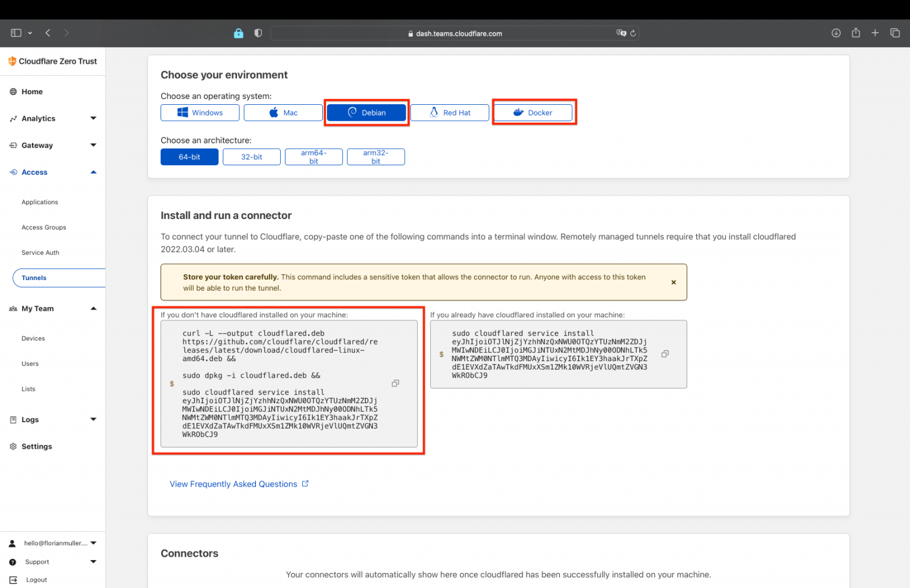View Frequently Asked Questions
This screenshot has height=588, width=910.
[x=233, y=484]
